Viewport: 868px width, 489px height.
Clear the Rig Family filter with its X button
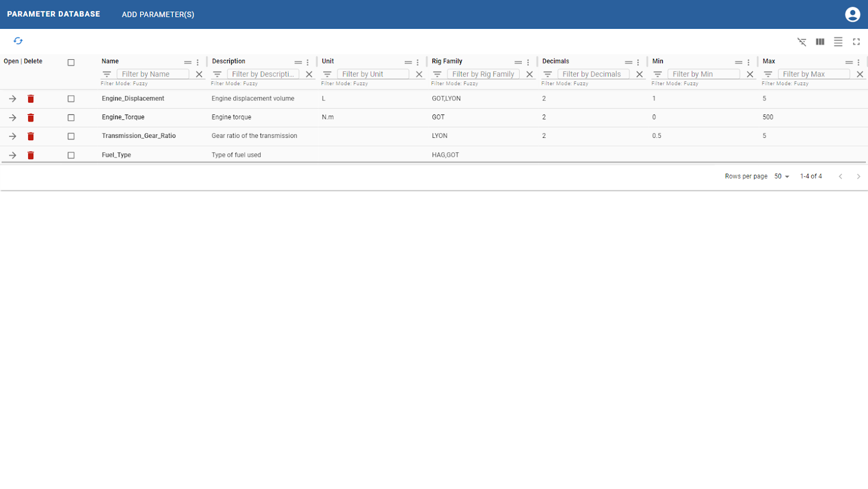(x=529, y=74)
